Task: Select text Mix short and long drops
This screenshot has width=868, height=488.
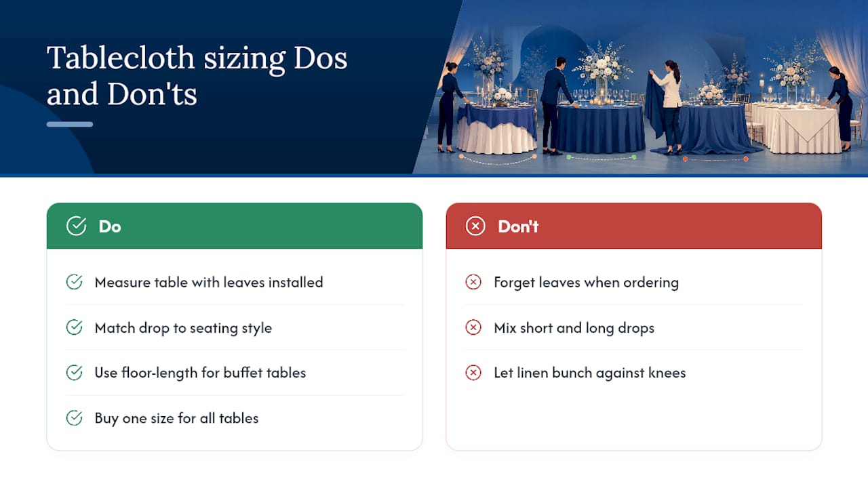Action: pyautogui.click(x=574, y=328)
